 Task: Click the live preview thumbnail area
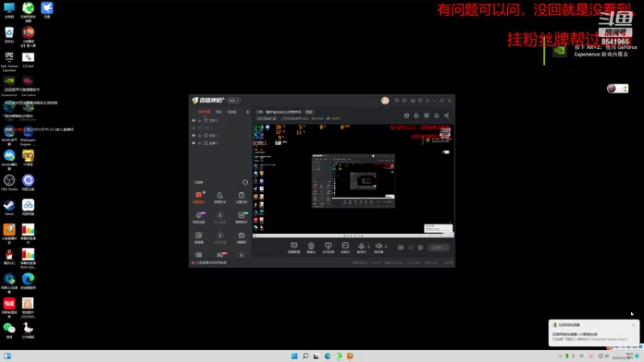[353, 180]
